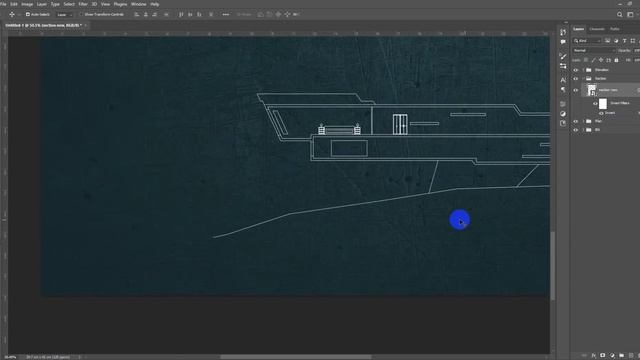Open the Adjustments panel icon
This screenshot has height=360, width=640.
pyautogui.click(x=563, y=113)
